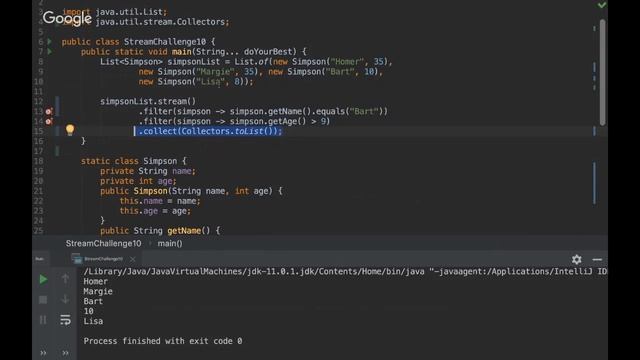Open the yellow lightbulb quick-fix suggestions
The image size is (640, 360).
click(x=70, y=130)
